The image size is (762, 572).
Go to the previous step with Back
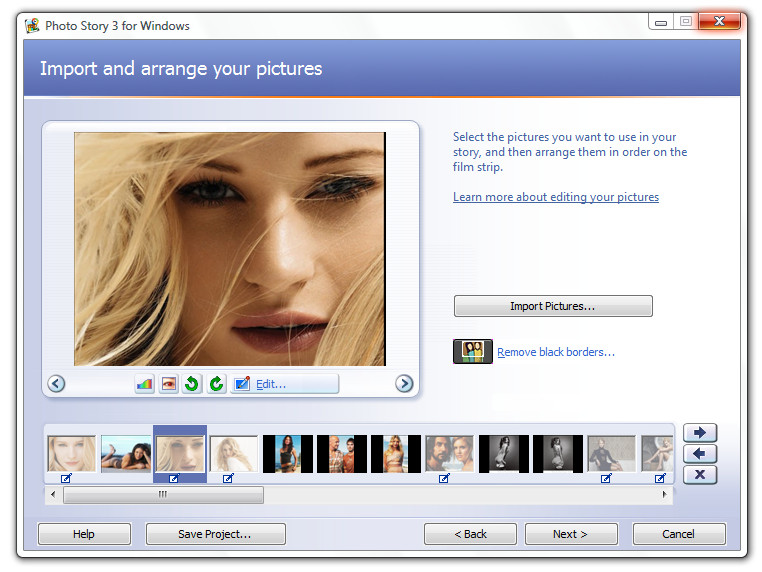coord(470,534)
